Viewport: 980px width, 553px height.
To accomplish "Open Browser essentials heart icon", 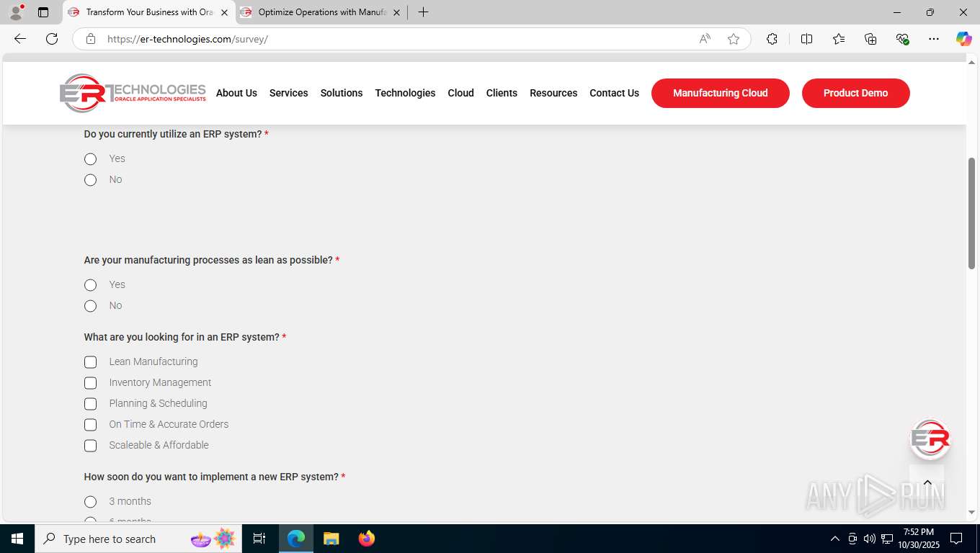I will click(902, 39).
